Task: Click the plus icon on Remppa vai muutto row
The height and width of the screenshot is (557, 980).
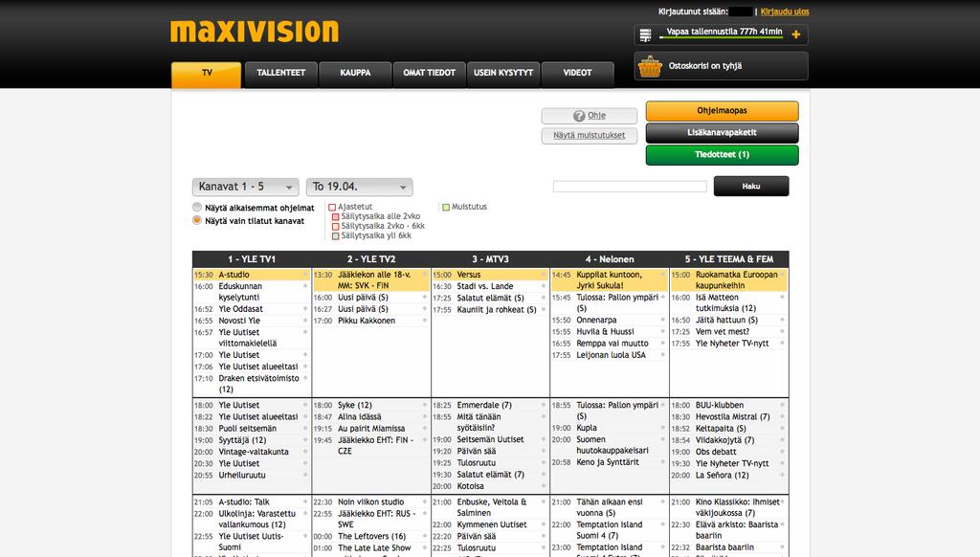Action: (663, 344)
